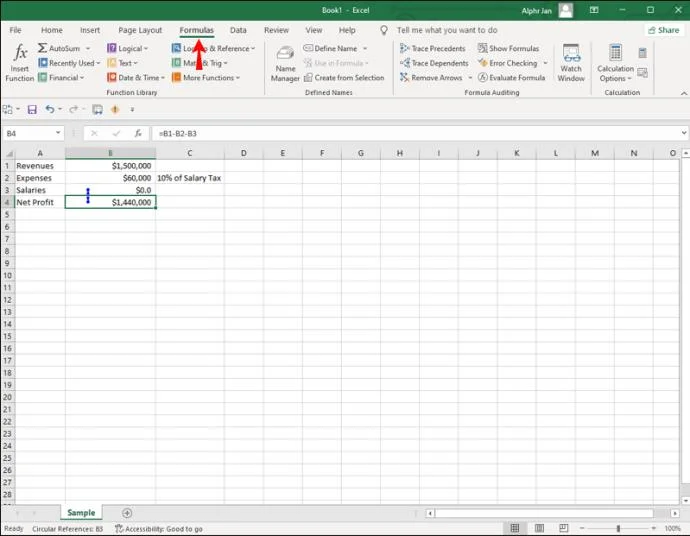Click the Name Box showing B4
This screenshot has height=536, width=690.
[x=29, y=133]
